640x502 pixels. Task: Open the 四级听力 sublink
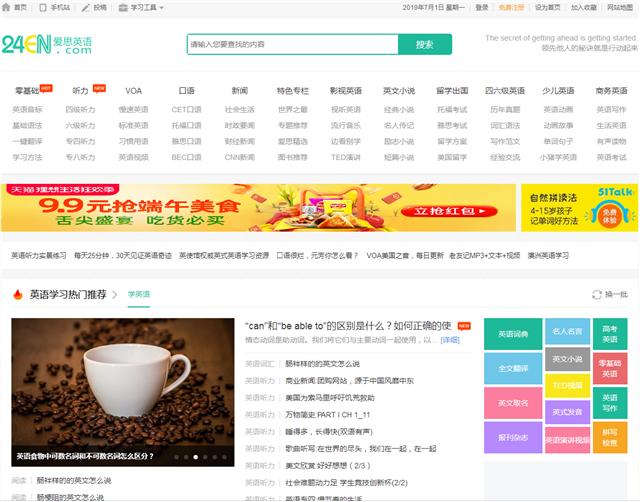pos(80,109)
